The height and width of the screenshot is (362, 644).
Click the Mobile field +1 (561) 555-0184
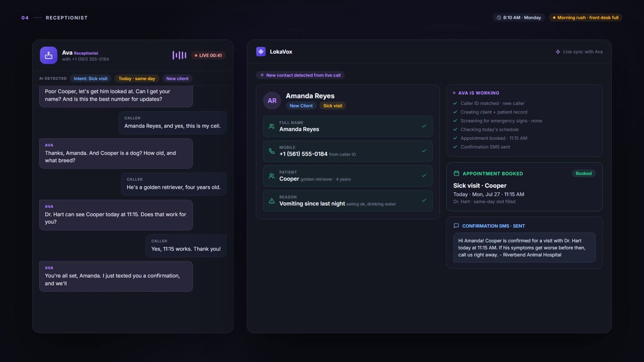pyautogui.click(x=348, y=151)
